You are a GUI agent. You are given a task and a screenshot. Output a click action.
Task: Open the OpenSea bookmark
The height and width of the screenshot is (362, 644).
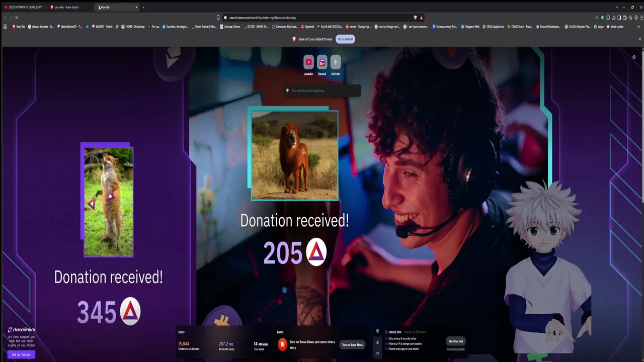(x=176, y=27)
